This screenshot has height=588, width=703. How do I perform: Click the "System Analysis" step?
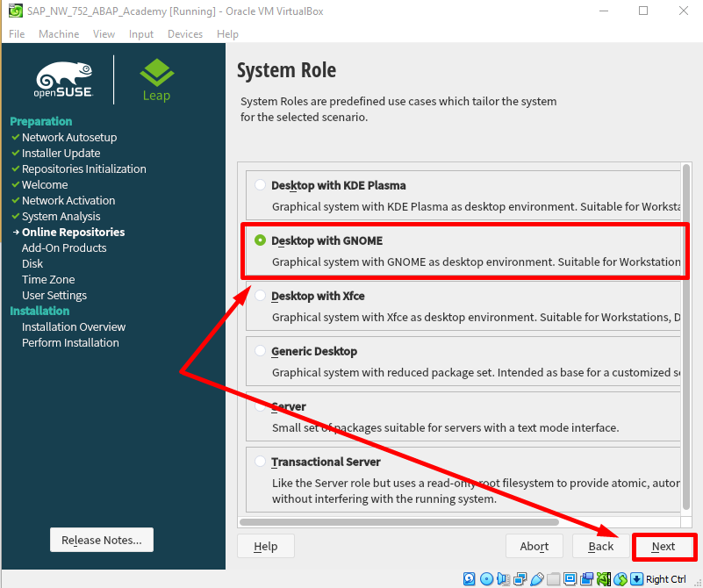pos(61,217)
